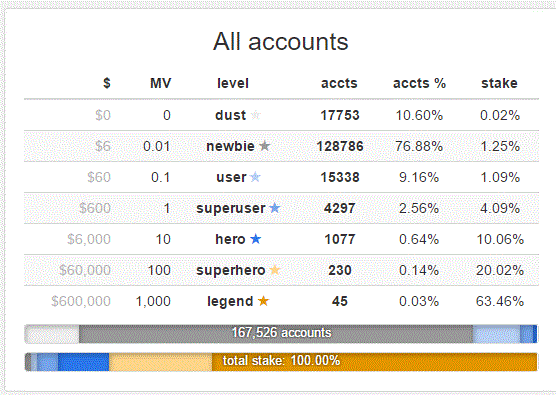Click the 9.16% accounts percentage
The width and height of the screenshot is (556, 395).
419,177
